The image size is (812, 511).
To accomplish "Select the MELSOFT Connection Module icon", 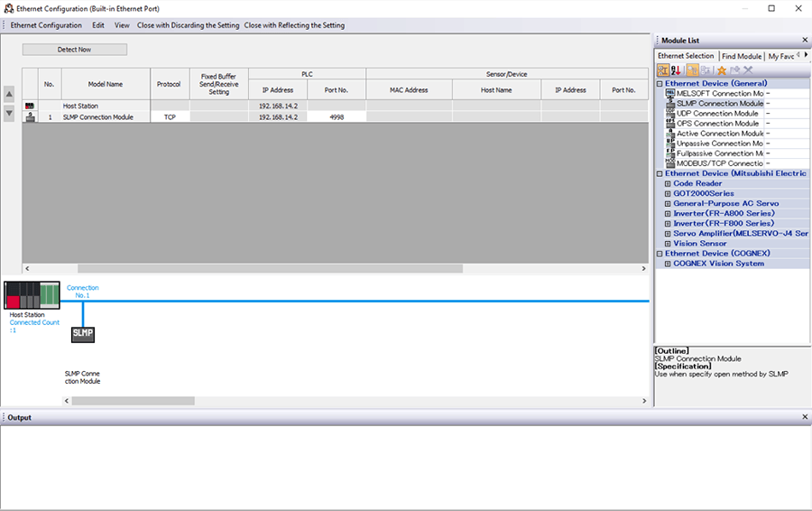I will (670, 93).
